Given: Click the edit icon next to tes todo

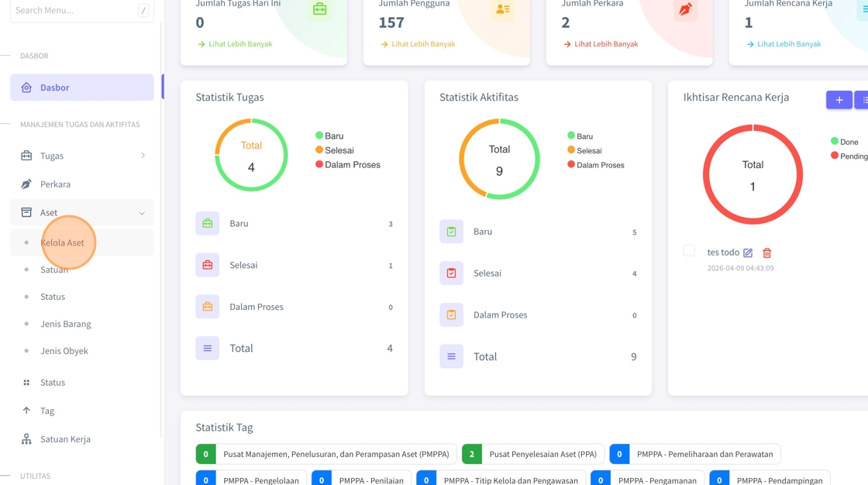Looking at the screenshot, I should pyautogui.click(x=748, y=253).
